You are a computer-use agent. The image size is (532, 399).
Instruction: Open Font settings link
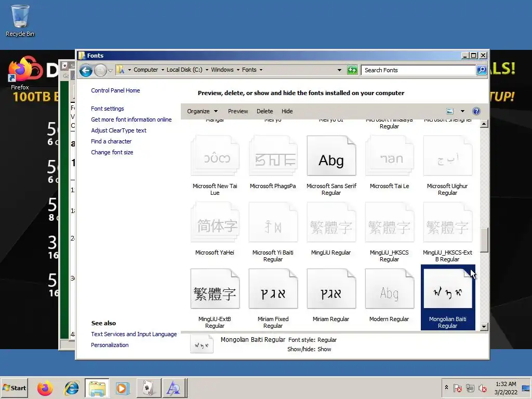(107, 109)
